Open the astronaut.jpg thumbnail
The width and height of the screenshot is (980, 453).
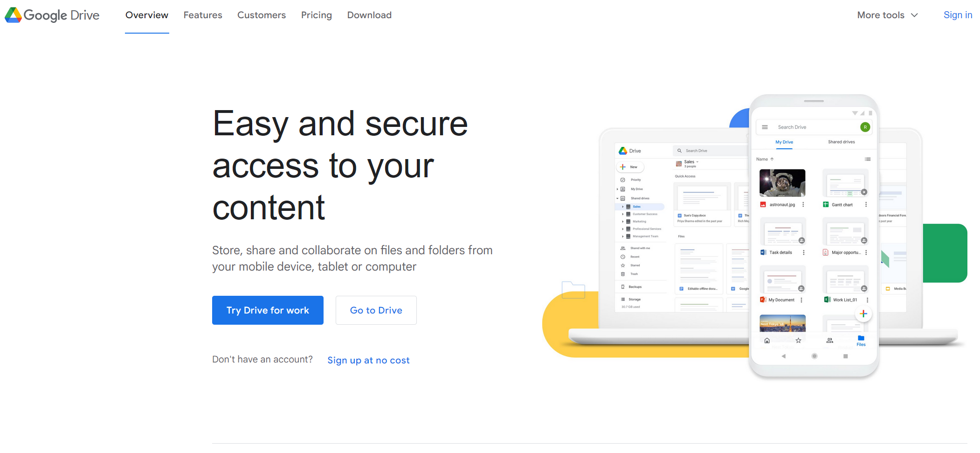pos(782,183)
